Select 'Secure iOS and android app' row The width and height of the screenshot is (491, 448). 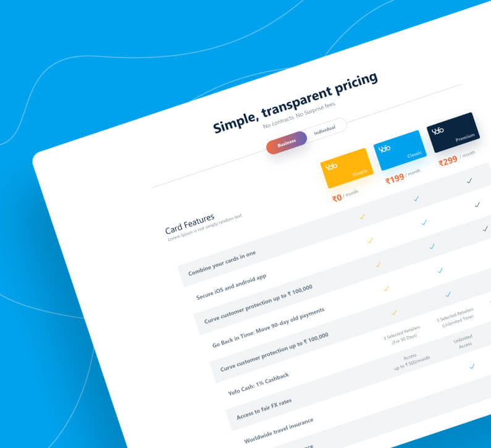[x=231, y=287]
